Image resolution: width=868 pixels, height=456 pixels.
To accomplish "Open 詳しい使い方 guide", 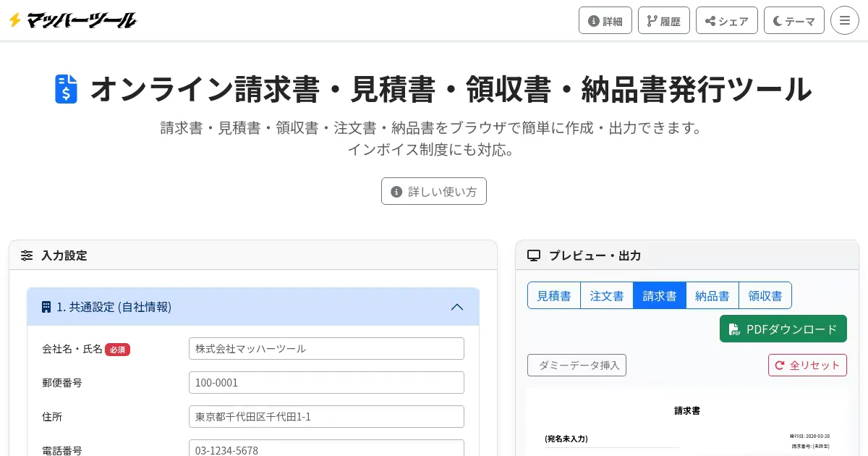I will tap(434, 191).
